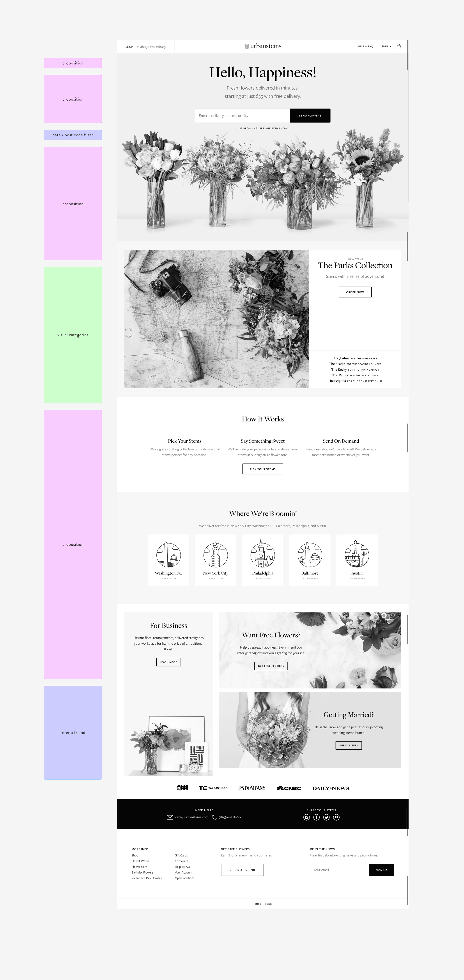Click the ORDER NOW button

click(x=354, y=292)
